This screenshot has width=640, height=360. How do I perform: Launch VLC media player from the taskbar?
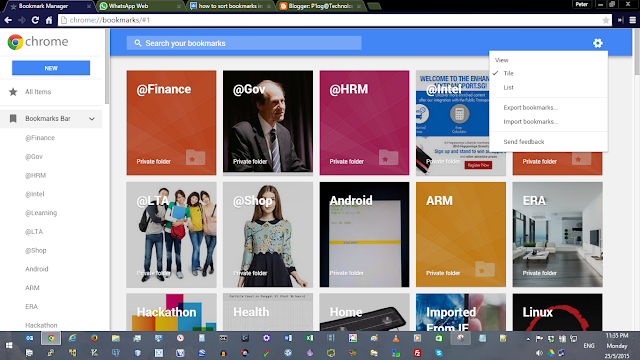coord(396,338)
